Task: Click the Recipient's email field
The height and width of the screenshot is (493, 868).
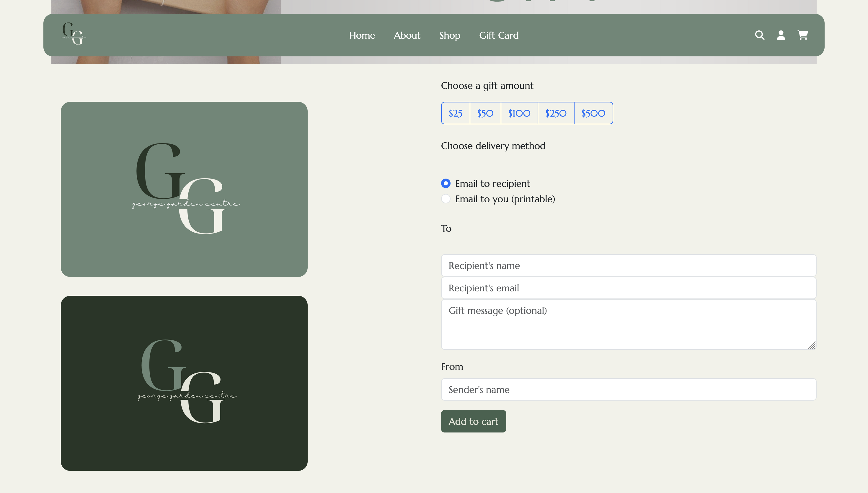Action: click(628, 288)
